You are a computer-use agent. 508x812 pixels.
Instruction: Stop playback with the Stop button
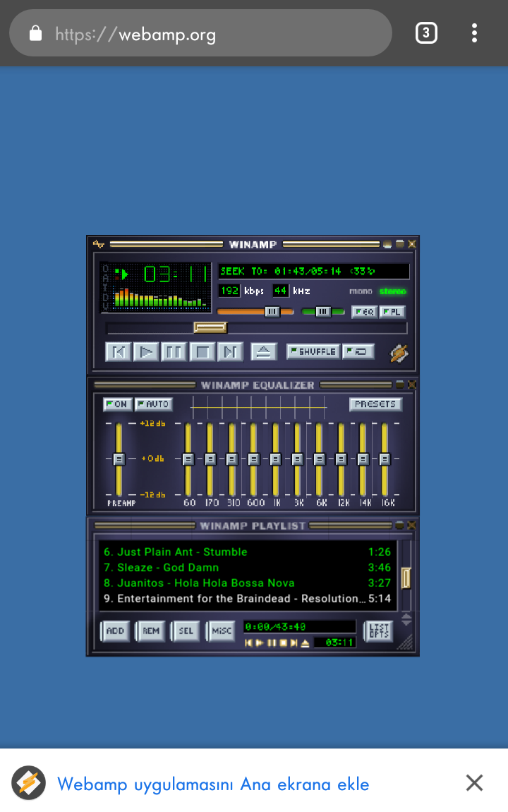click(x=202, y=351)
